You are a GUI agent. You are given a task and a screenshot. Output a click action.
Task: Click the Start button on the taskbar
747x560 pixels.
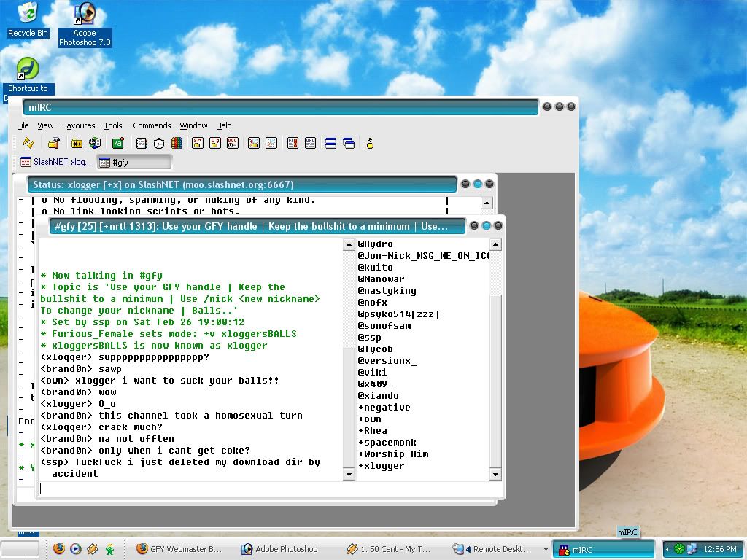[20, 549]
